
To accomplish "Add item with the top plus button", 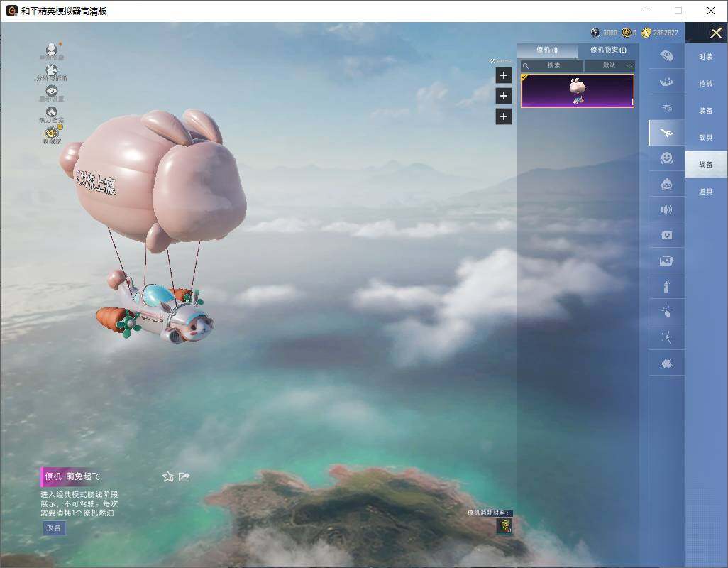I will 504,75.
